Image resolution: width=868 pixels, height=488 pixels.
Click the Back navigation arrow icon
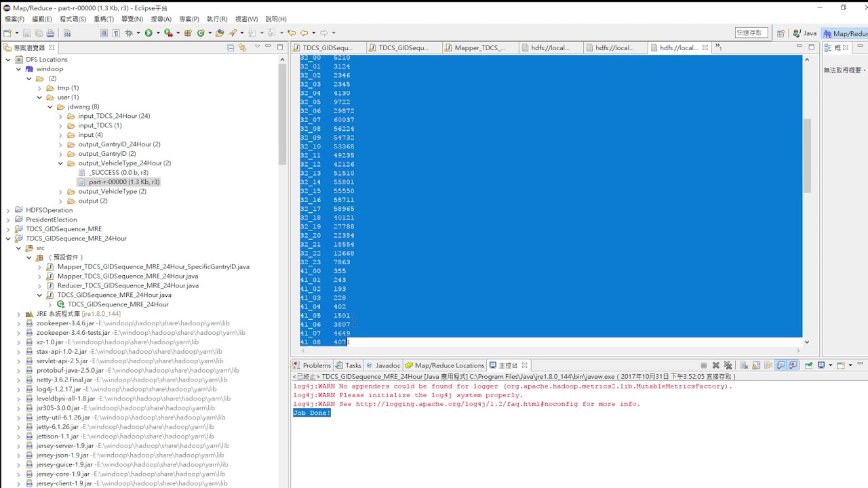304,33
